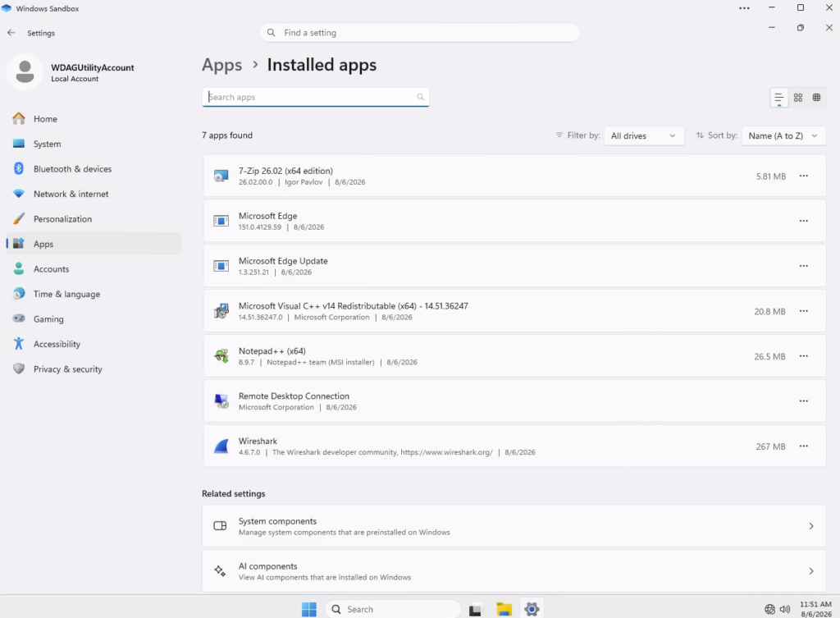Open more options for Wireshark
The width and height of the screenshot is (840, 618).
804,446
